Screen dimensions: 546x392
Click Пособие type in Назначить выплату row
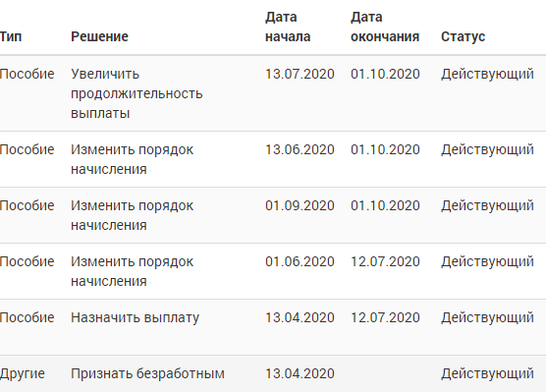click(x=27, y=317)
